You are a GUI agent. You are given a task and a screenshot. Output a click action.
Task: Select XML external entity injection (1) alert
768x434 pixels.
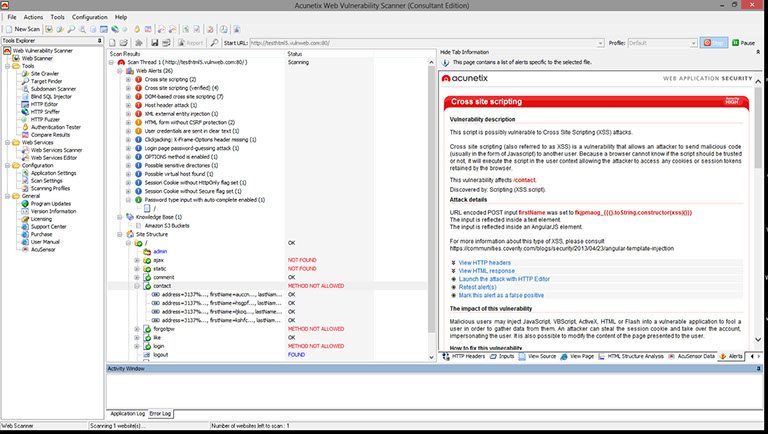point(181,114)
